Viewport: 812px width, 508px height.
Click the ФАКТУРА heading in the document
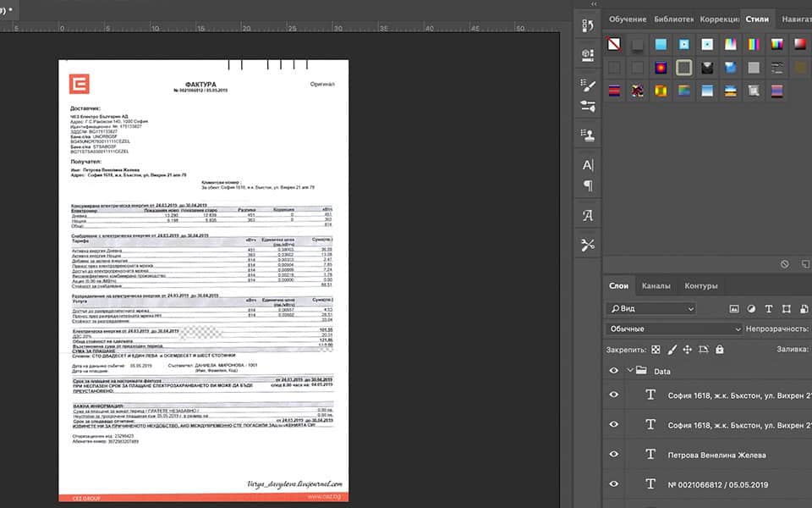click(x=200, y=84)
